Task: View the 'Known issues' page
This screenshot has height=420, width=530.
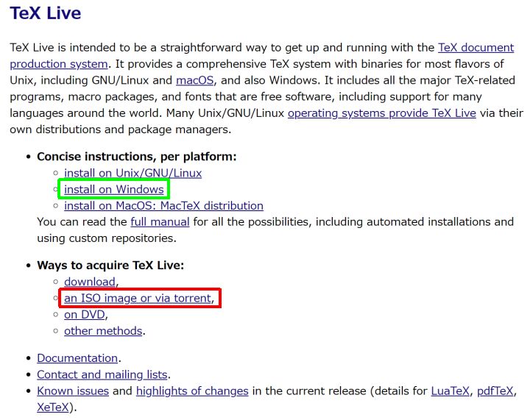Action: 73,391
